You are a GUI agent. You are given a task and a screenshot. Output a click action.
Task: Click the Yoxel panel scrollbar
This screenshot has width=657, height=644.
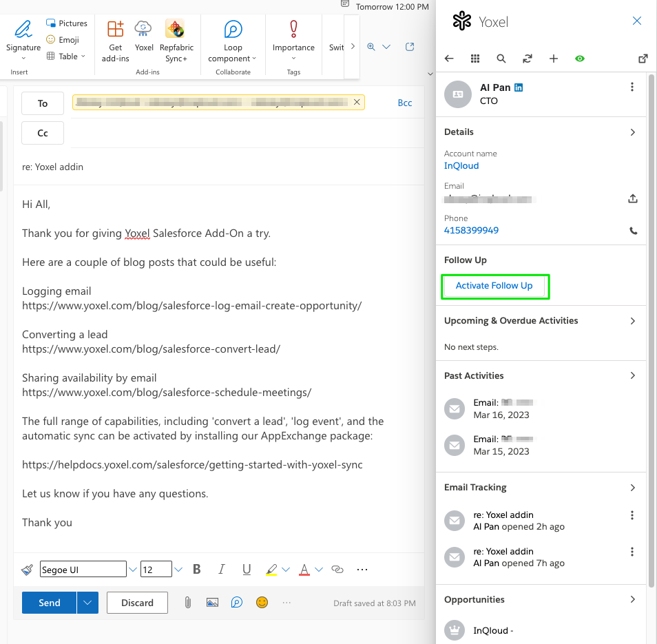(x=651, y=331)
